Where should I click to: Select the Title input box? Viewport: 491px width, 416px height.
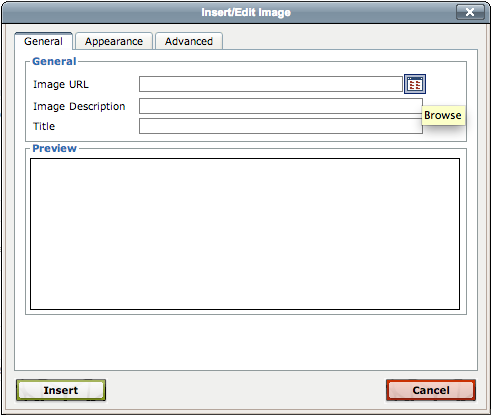pos(281,126)
